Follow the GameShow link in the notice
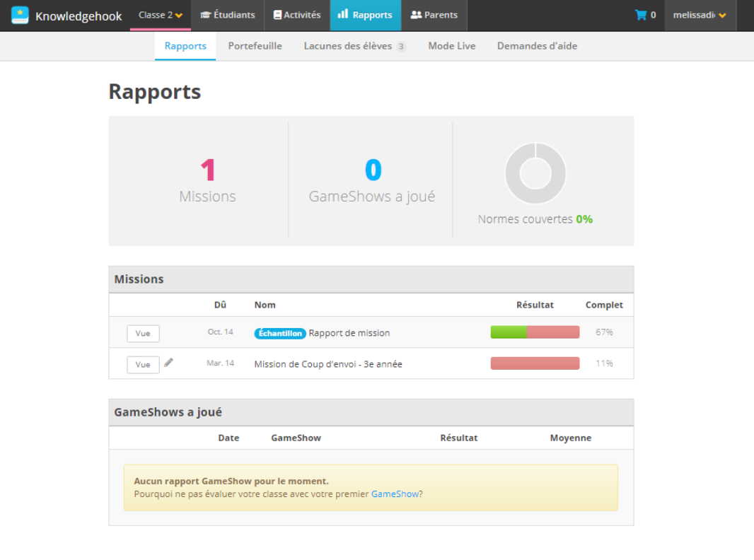The image size is (754, 560). pos(395,494)
